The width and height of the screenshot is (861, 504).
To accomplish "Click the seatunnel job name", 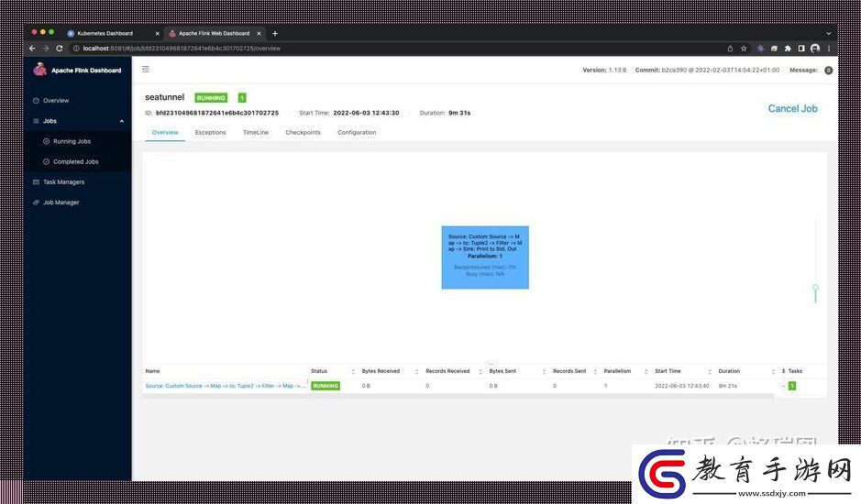I will click(x=165, y=97).
